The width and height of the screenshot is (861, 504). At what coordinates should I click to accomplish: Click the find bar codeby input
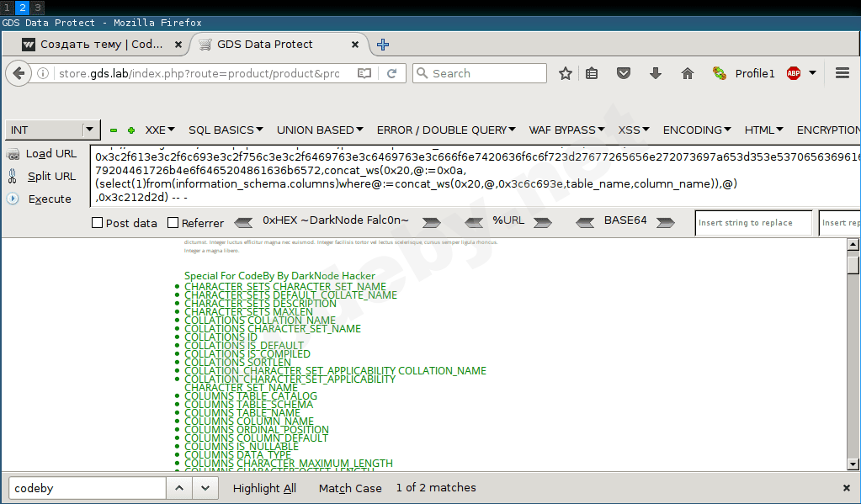88,488
